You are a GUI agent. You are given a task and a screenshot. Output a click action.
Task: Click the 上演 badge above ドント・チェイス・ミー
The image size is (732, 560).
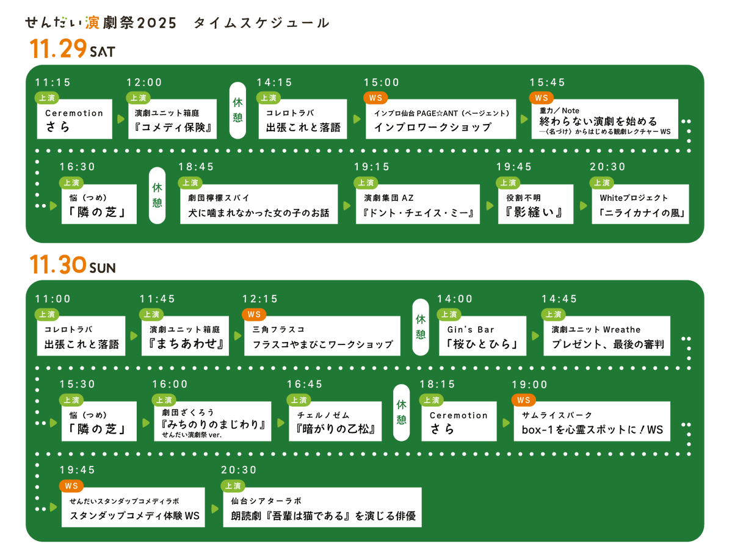pos(366,183)
